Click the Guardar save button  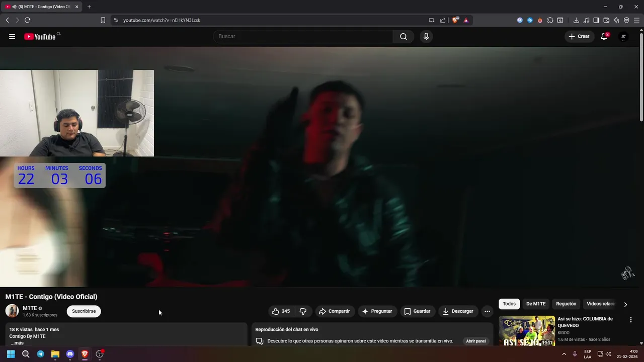pos(417,311)
